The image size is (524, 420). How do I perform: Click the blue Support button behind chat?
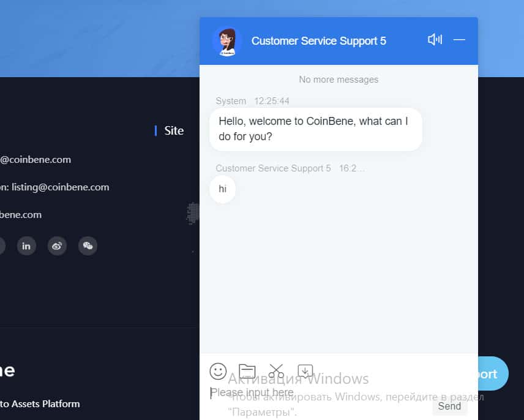[x=493, y=373]
